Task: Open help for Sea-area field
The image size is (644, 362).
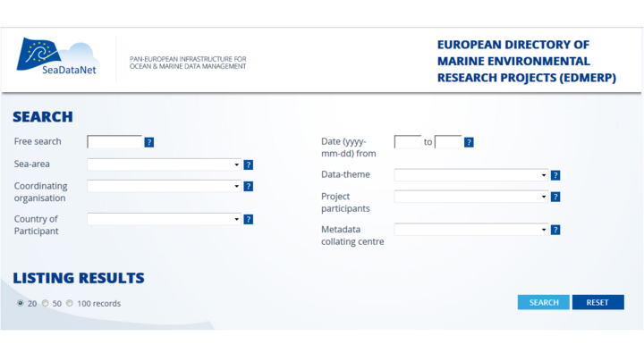Action: (x=248, y=165)
